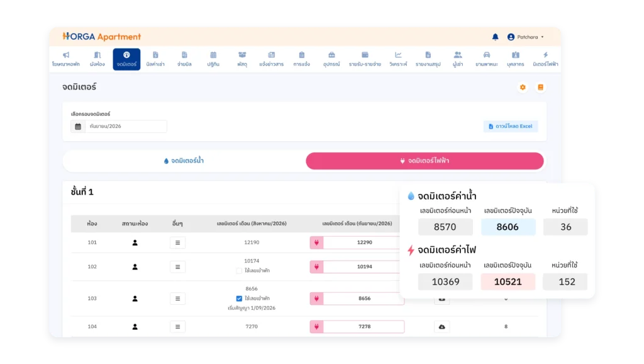Open the orange gear settings icon
Screen dimensions: 644x364
pos(523,87)
